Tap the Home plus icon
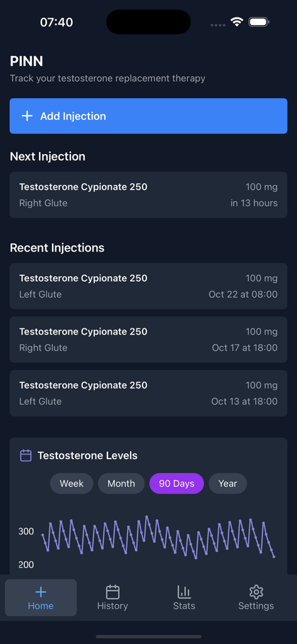This screenshot has height=644, width=297. tap(41, 592)
